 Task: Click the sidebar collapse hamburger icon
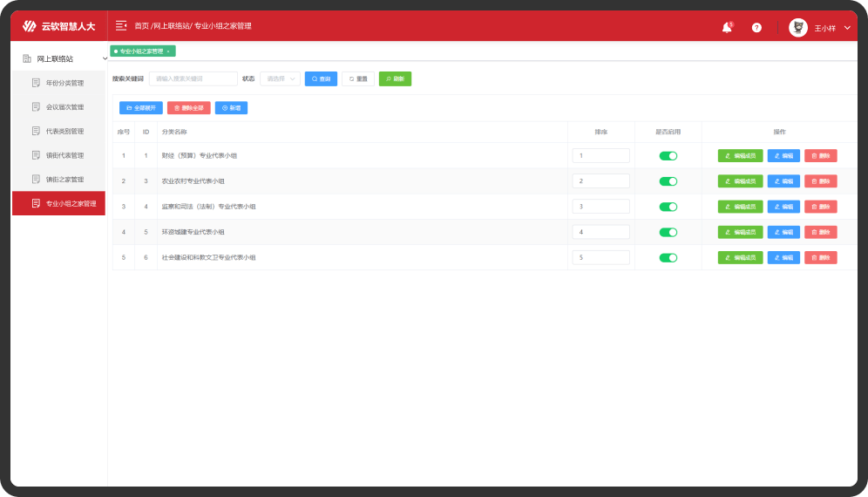pyautogui.click(x=121, y=26)
